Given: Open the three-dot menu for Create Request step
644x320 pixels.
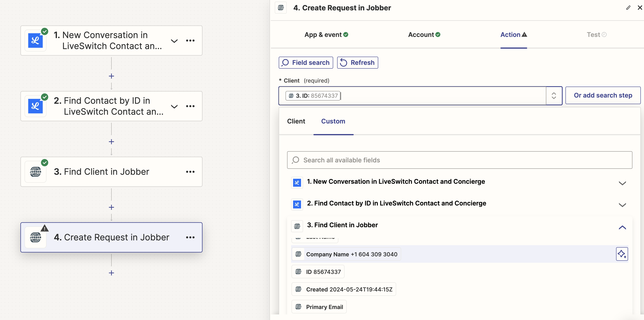Looking at the screenshot, I should [x=190, y=237].
